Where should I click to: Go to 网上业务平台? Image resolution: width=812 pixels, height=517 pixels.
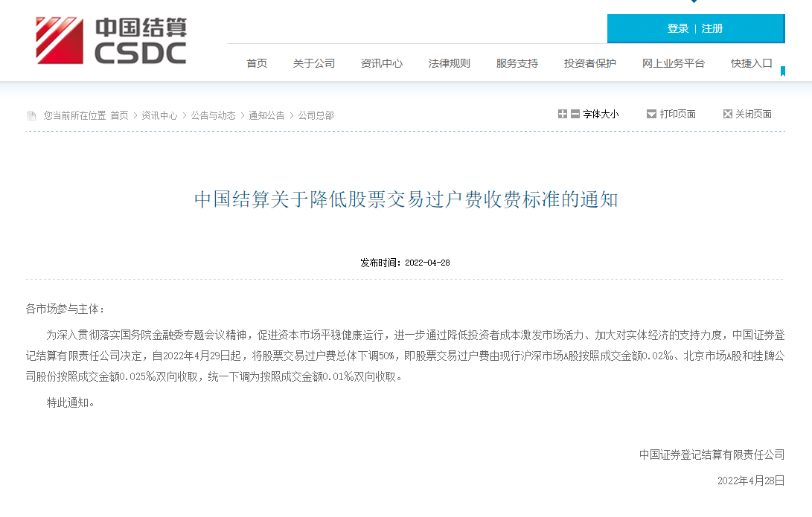674,63
